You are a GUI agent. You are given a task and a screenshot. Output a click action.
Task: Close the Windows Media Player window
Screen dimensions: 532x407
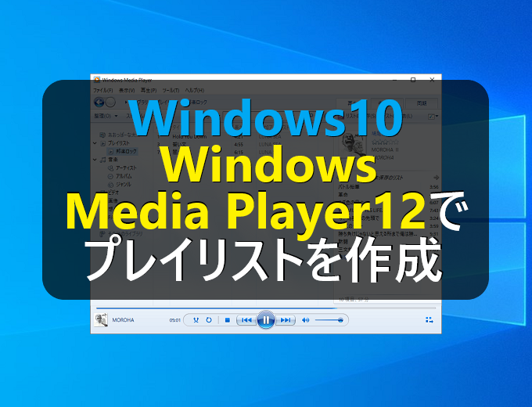(432, 80)
